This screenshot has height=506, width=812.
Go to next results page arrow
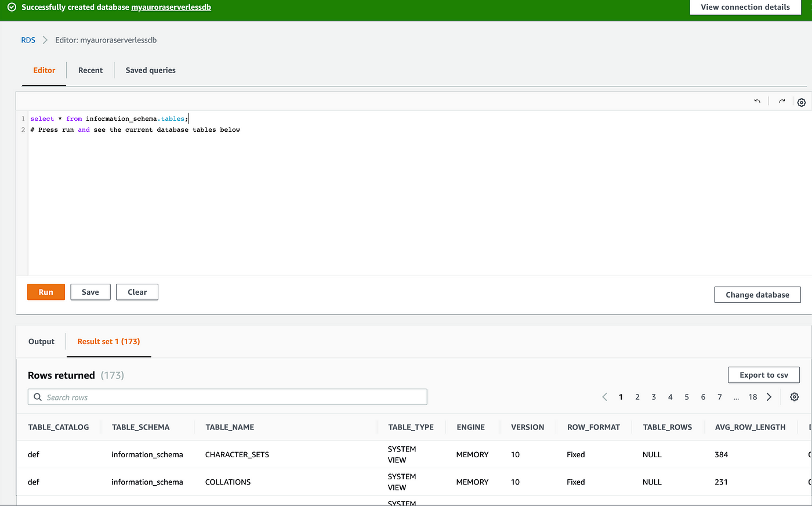tap(769, 397)
